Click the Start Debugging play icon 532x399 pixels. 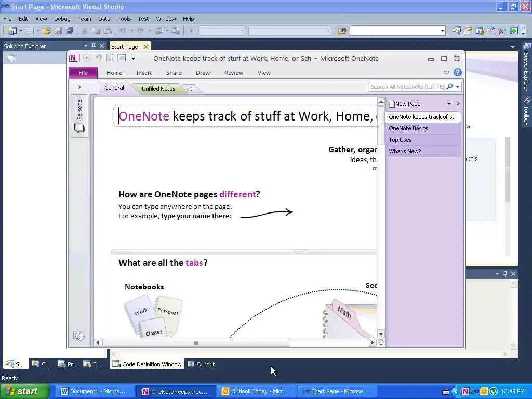(x=191, y=31)
